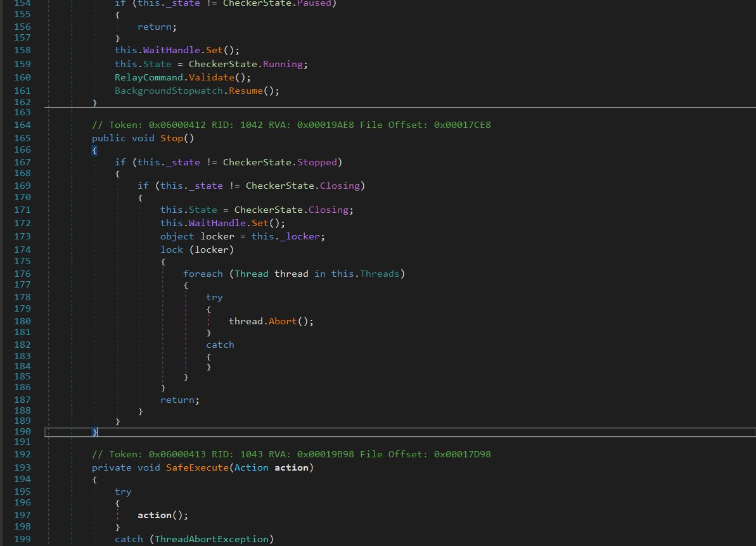Viewport: 756px width, 546px height.
Task: Click the BackgroundStopwatch class reference
Action: coord(169,91)
